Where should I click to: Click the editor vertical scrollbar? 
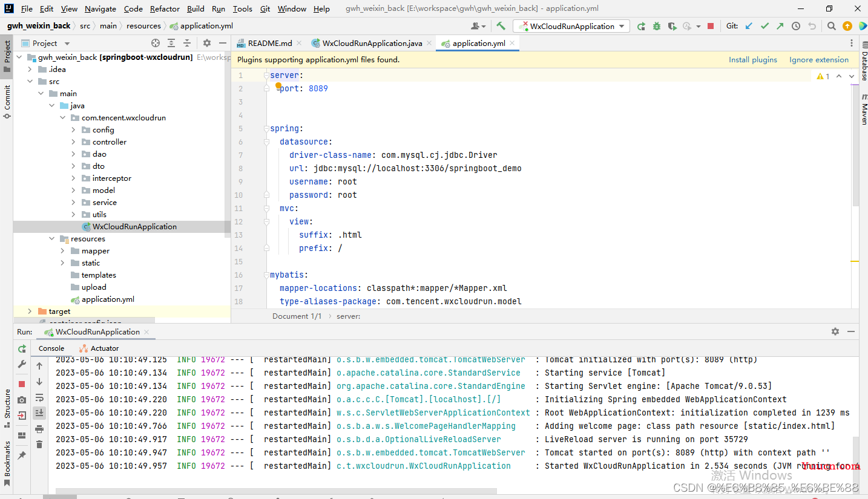[x=855, y=145]
